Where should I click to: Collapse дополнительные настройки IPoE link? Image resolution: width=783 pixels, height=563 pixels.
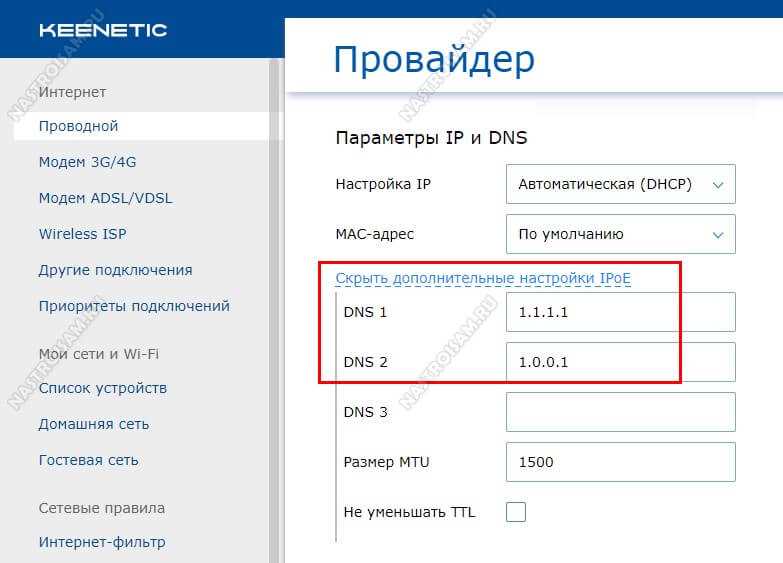click(x=483, y=278)
